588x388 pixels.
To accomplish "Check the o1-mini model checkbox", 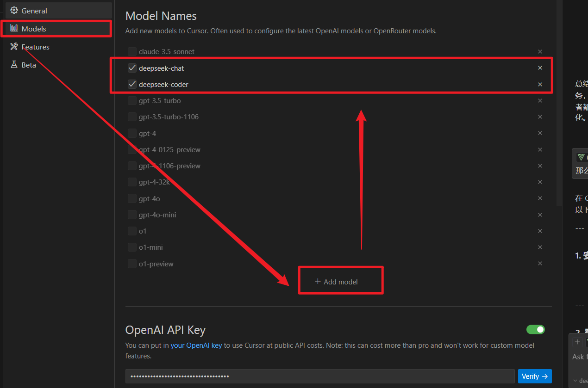I will [x=132, y=247].
